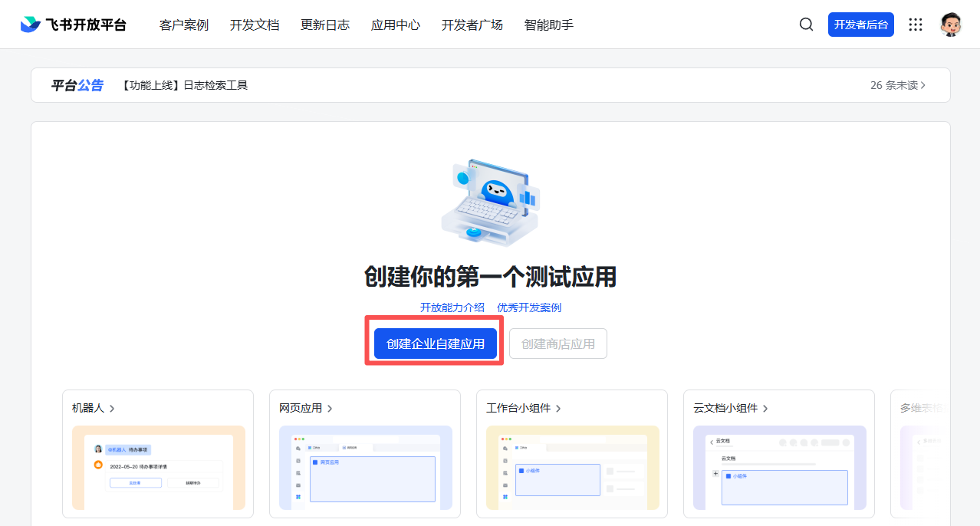
Task: Open the 更新日志 menu item
Action: coord(325,25)
